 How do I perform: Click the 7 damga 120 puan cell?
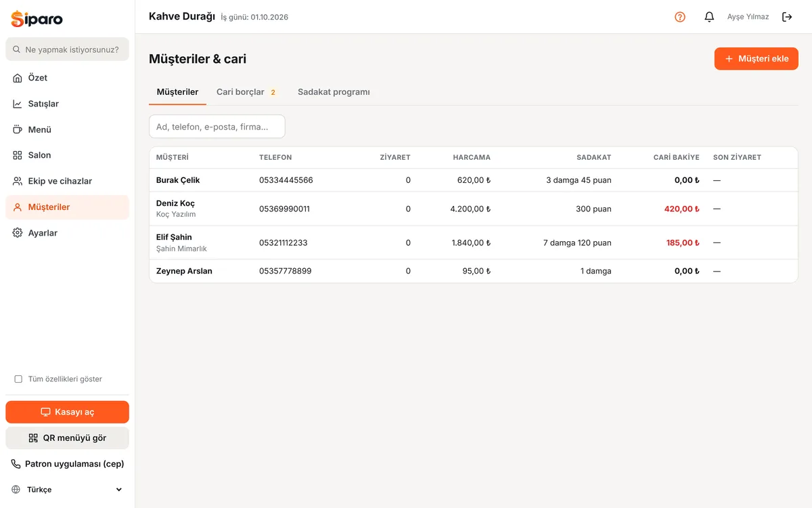[x=577, y=242]
